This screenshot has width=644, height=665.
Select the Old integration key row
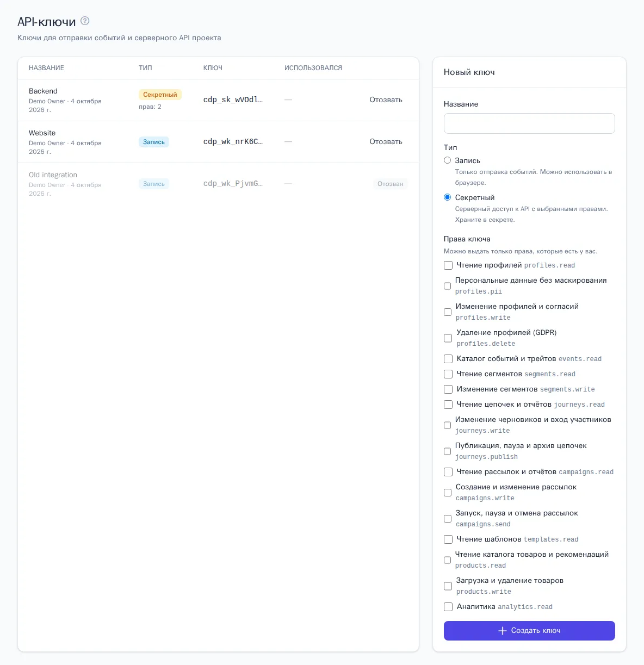click(x=218, y=184)
